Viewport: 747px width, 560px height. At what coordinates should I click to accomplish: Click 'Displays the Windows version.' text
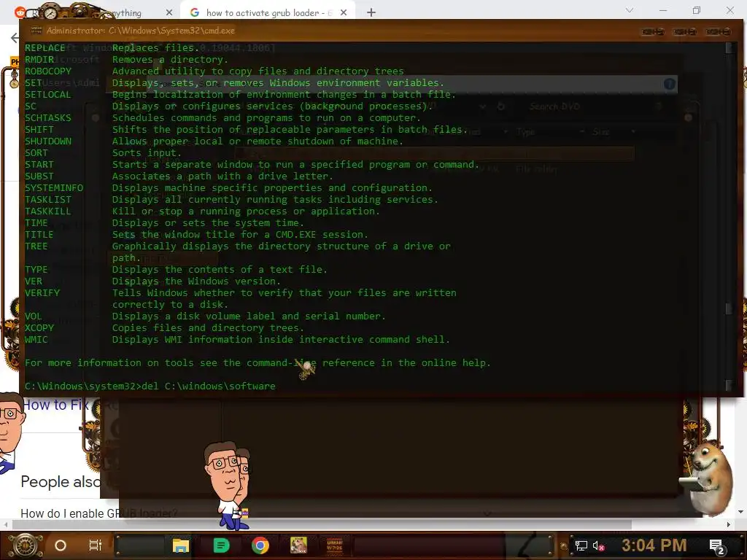click(x=196, y=281)
